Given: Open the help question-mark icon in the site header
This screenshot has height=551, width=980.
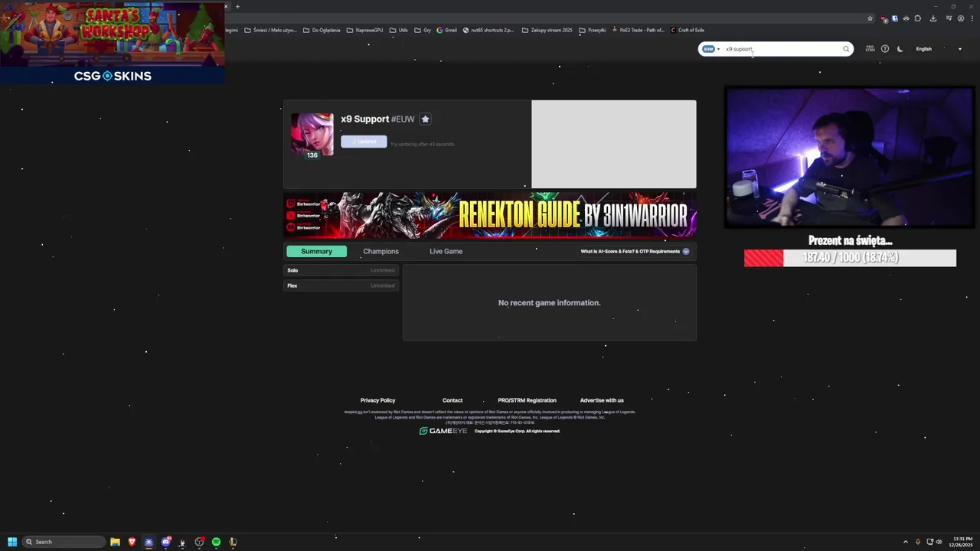Looking at the screenshot, I should (885, 49).
